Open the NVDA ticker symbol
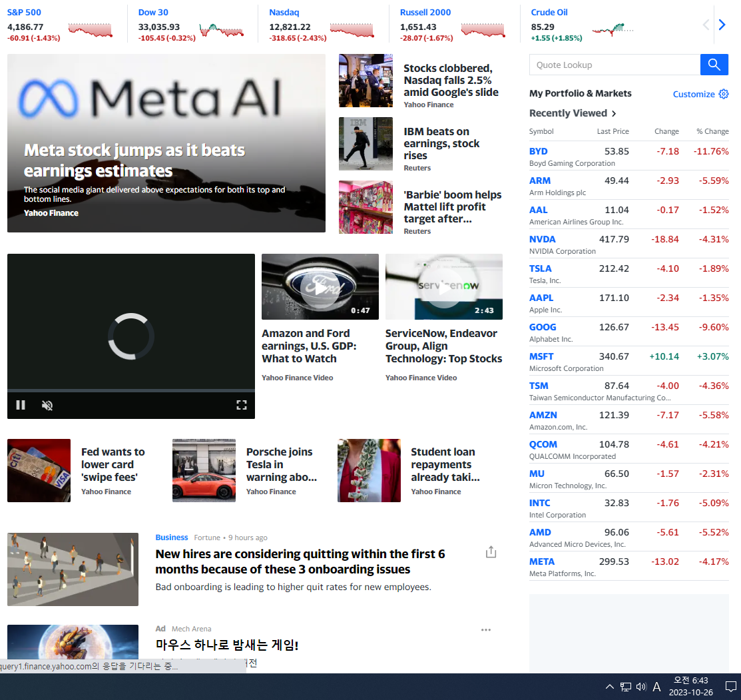 (543, 239)
